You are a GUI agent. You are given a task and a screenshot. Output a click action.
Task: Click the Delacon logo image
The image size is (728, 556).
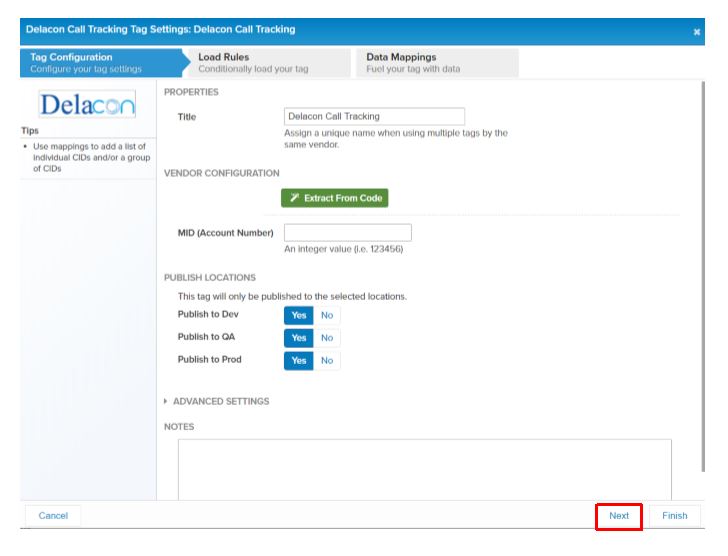87,104
